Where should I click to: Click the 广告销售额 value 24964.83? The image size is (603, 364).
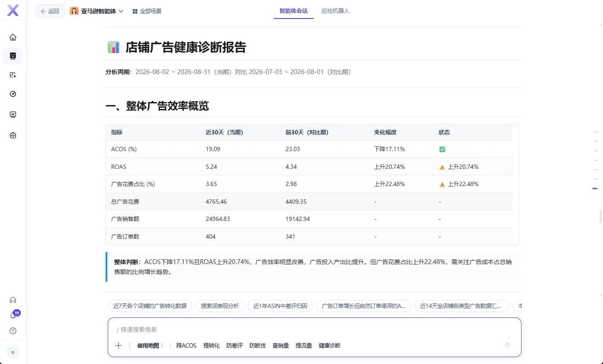pyautogui.click(x=218, y=219)
